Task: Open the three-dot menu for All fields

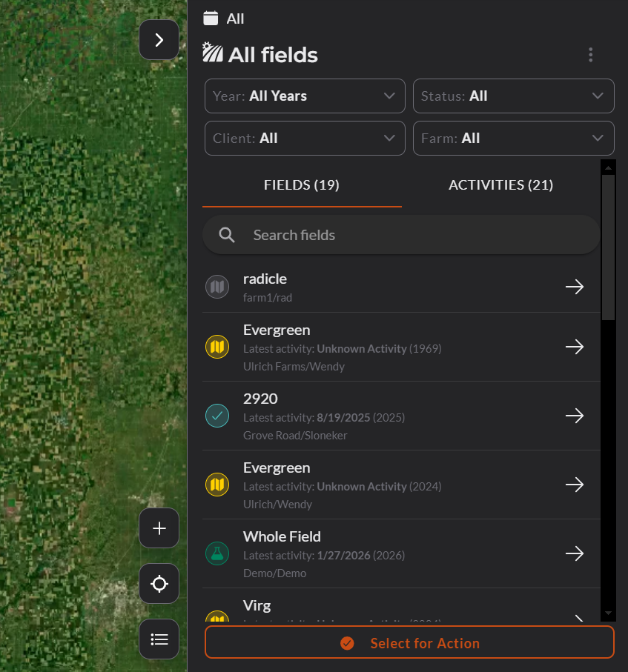Action: coord(591,55)
